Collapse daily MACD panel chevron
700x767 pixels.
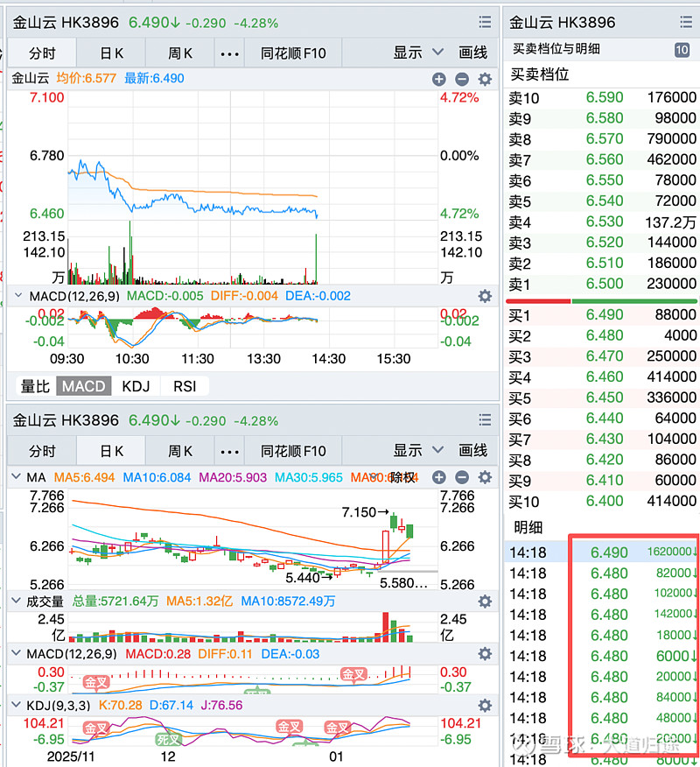coord(16,653)
